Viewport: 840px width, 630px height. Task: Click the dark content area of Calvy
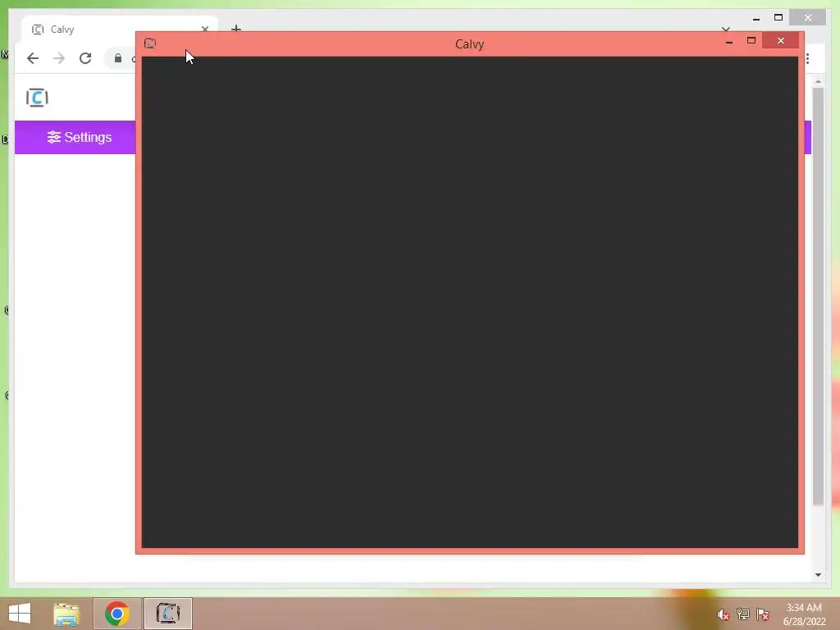(470, 302)
